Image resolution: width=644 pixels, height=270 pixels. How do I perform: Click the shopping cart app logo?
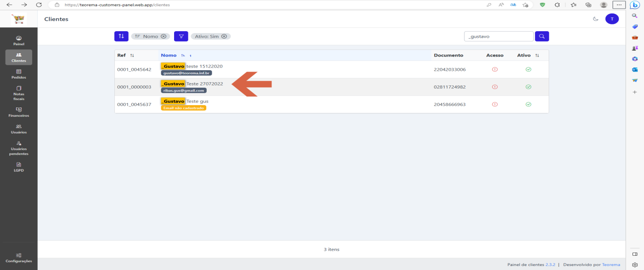click(x=19, y=19)
